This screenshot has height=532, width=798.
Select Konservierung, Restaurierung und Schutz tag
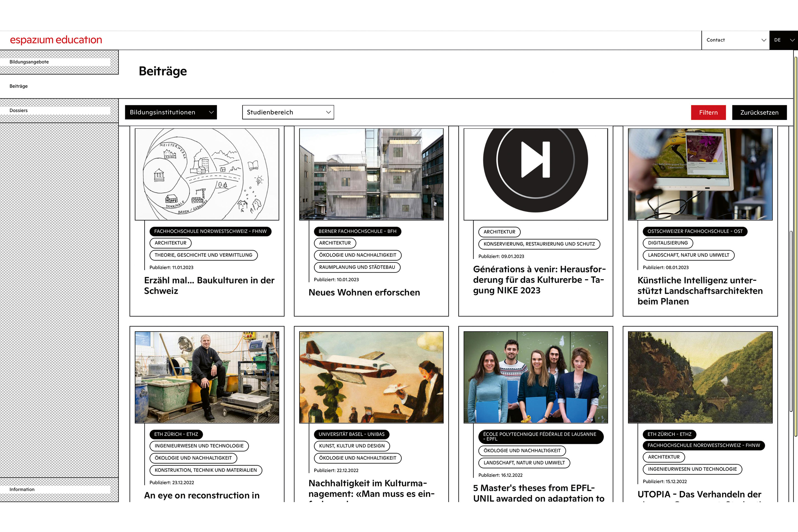[x=539, y=244]
